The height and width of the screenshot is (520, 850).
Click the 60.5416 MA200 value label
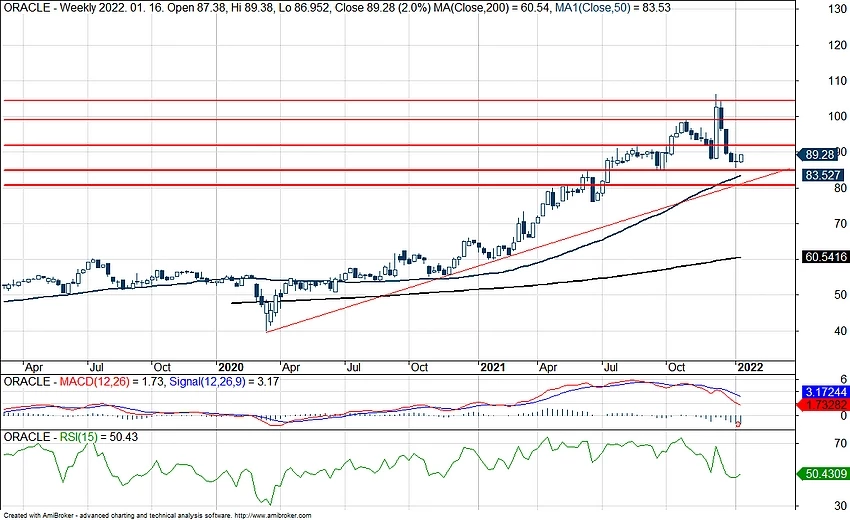pyautogui.click(x=825, y=257)
